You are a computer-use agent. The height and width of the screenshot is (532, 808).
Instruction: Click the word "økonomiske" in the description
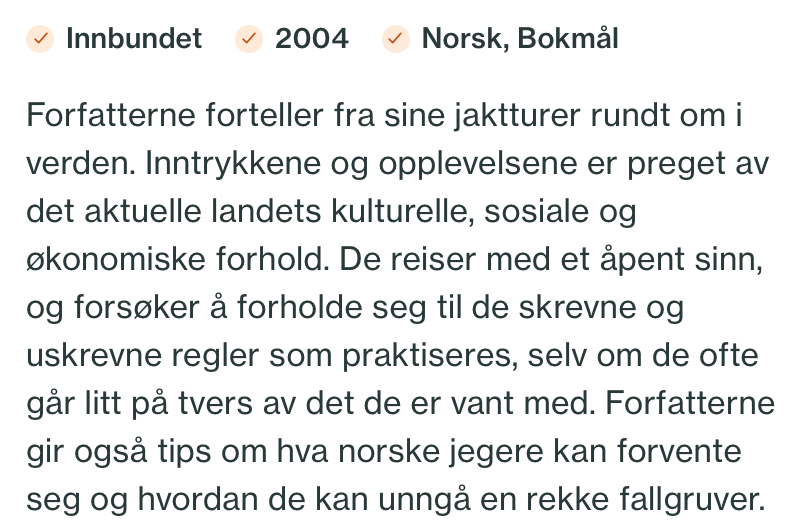[115, 259]
